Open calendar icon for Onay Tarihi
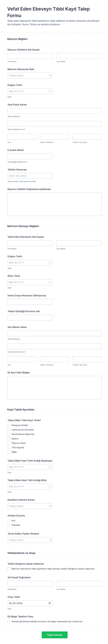The image size is (108, 644). click(x=50, y=603)
